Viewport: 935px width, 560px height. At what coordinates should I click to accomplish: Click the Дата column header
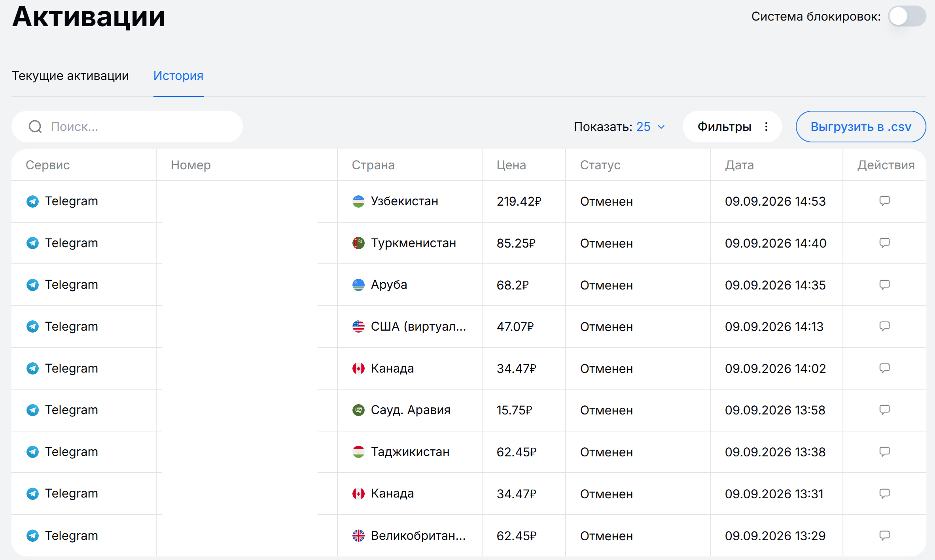point(739,165)
